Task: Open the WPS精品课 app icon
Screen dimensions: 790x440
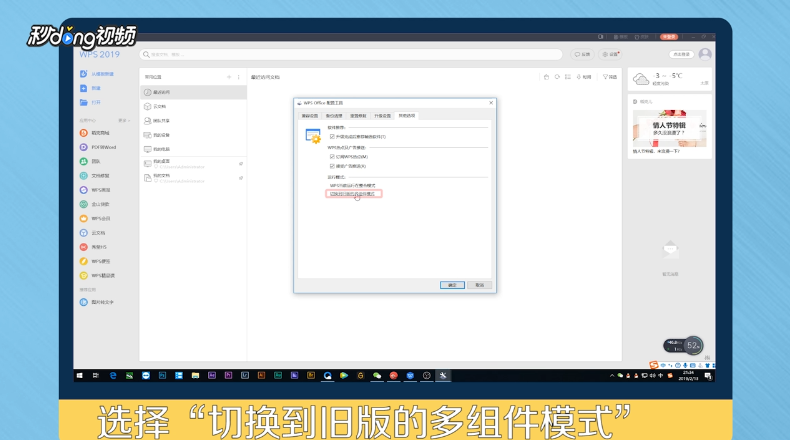Action: coord(84,276)
